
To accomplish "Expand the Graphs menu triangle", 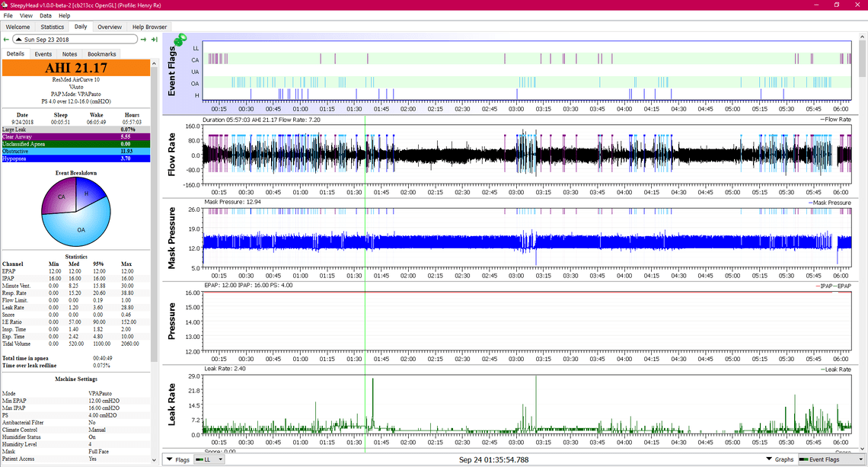I will click(767, 459).
